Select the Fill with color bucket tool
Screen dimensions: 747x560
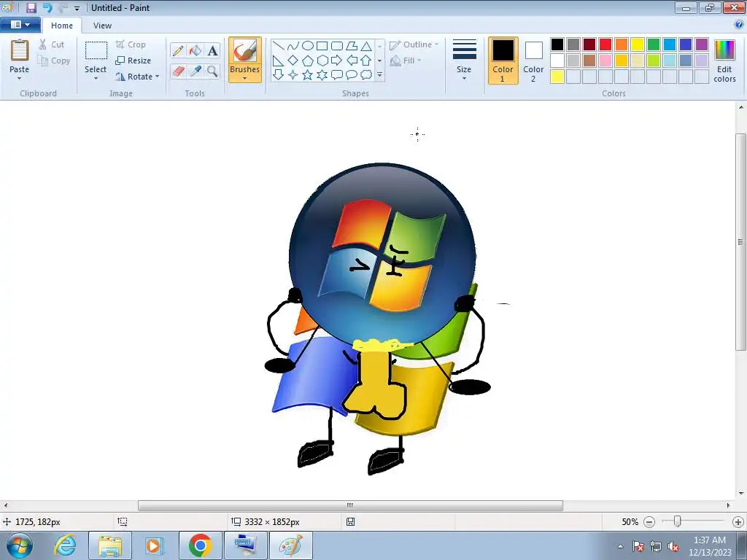196,50
